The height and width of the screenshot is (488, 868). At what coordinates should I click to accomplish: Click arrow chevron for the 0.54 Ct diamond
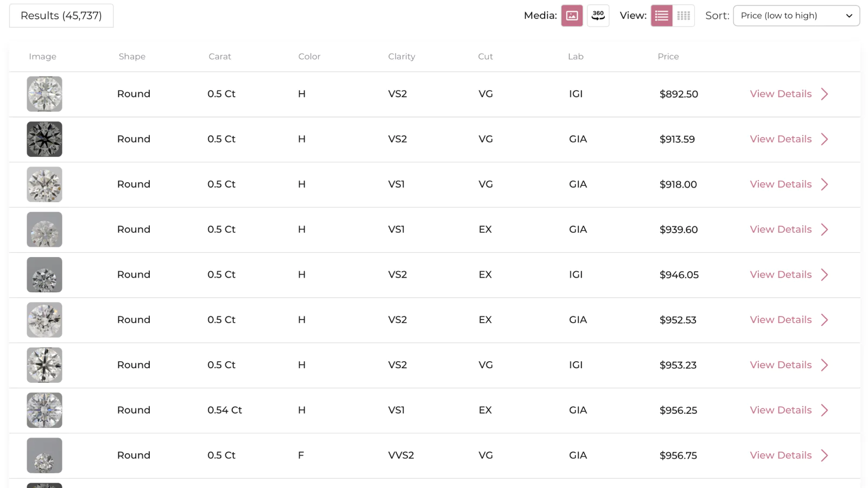(825, 410)
